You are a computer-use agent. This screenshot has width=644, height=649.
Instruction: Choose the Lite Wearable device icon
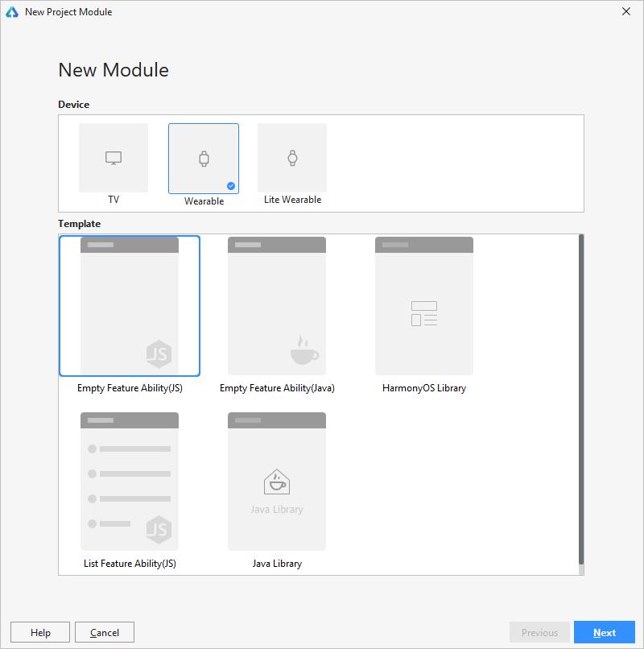(292, 158)
